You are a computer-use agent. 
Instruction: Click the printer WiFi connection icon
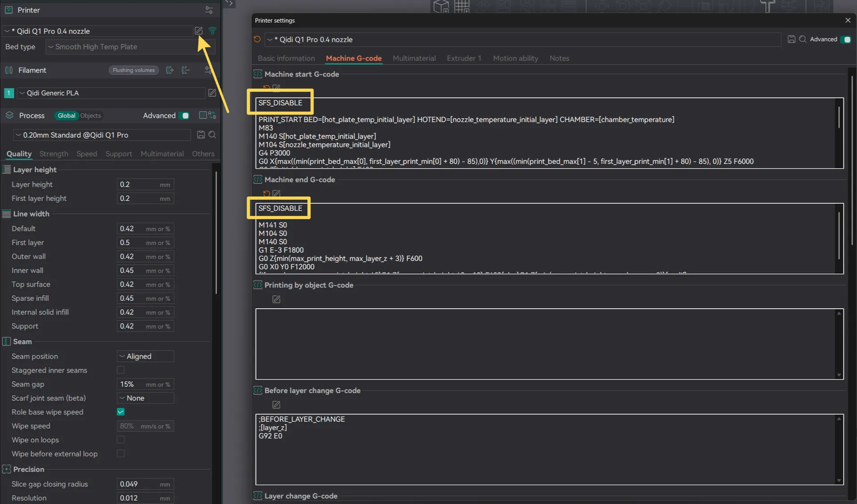[212, 31]
